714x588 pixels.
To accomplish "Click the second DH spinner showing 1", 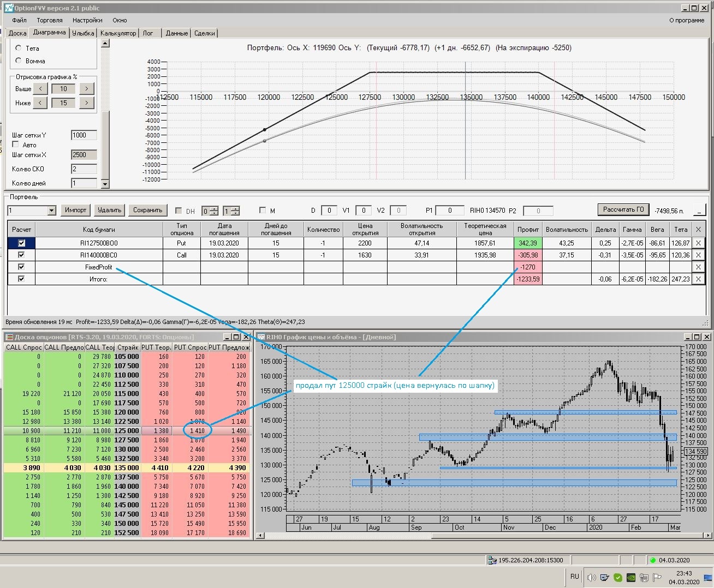I will point(231,211).
